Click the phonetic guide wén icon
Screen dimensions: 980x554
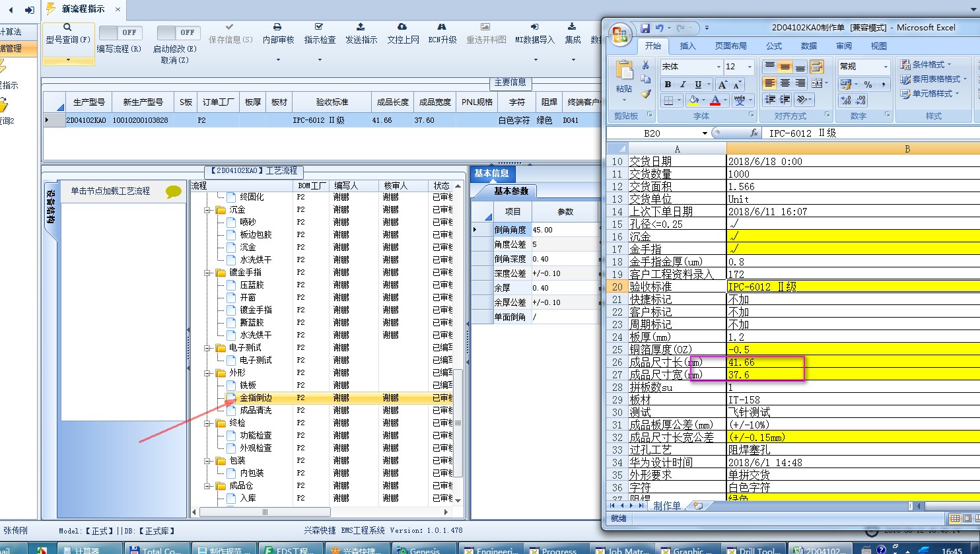[739, 100]
